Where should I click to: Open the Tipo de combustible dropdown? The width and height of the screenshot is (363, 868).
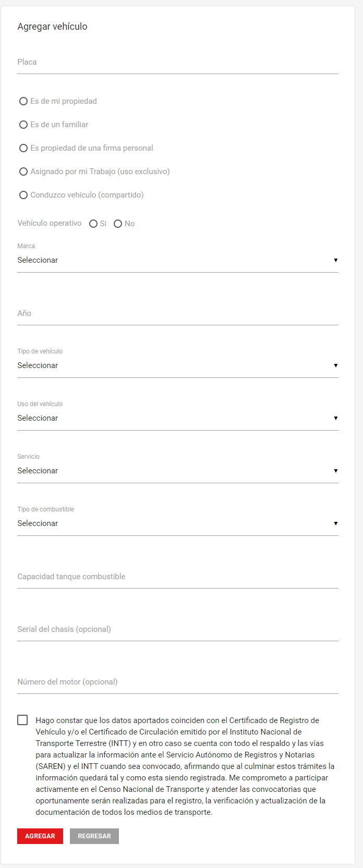tap(178, 523)
